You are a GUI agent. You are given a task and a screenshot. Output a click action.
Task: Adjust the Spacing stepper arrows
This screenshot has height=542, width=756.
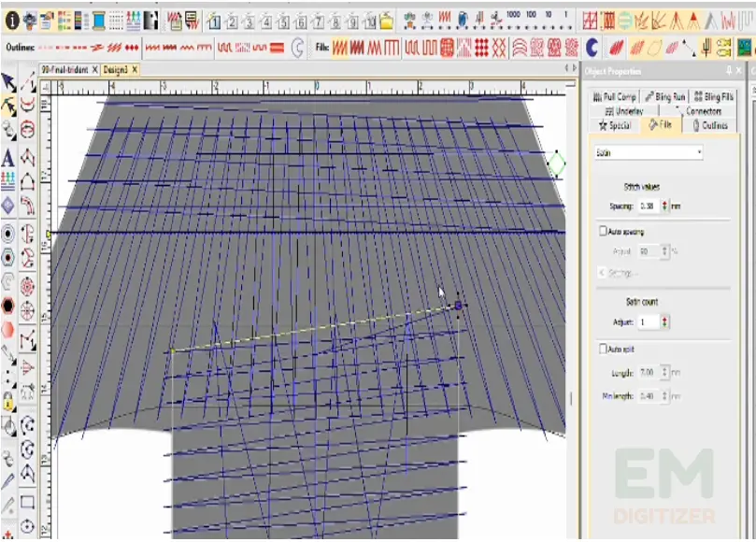coord(664,206)
